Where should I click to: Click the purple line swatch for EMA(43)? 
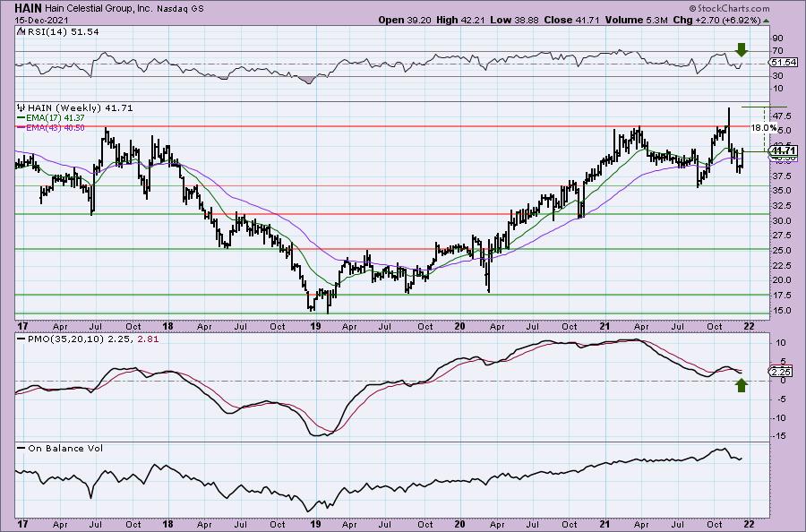(x=21, y=127)
